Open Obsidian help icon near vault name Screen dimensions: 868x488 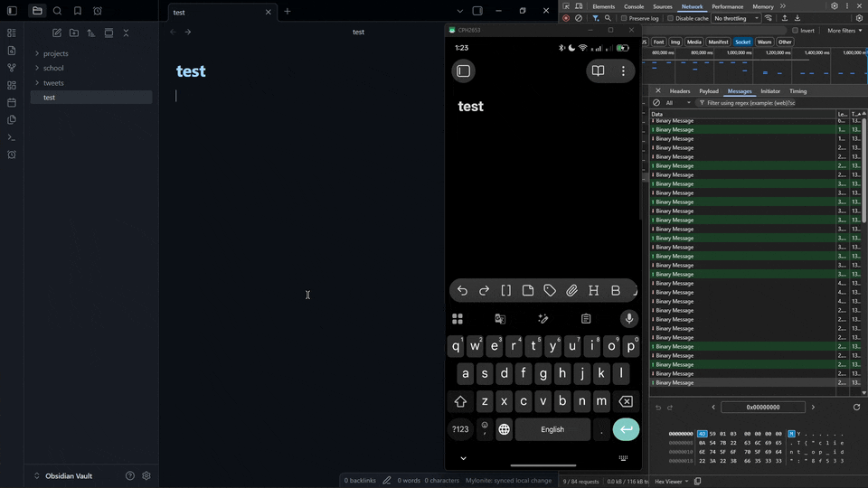click(x=129, y=476)
